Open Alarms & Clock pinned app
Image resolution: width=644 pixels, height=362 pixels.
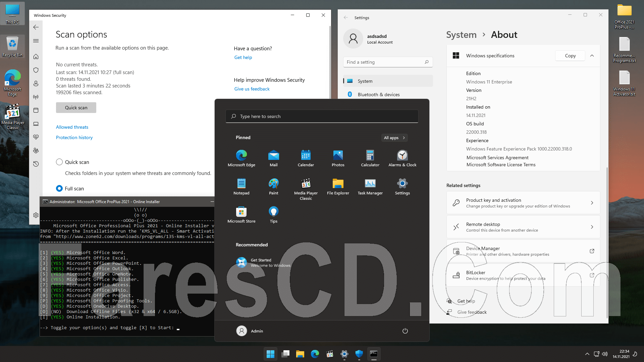402,158
